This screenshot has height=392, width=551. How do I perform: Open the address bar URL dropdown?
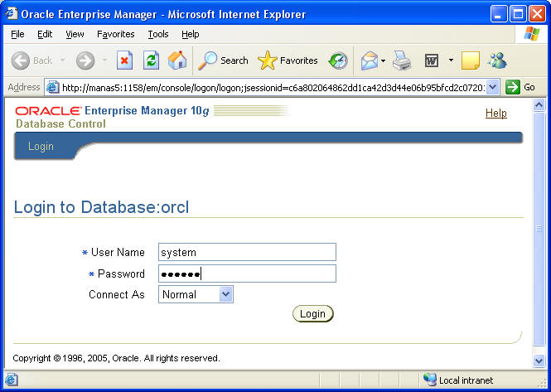click(493, 87)
